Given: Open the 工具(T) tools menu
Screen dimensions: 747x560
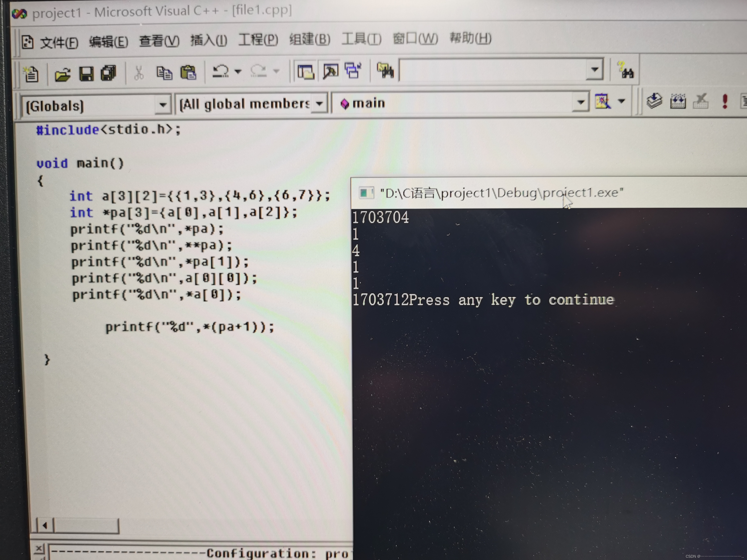Looking at the screenshot, I should coord(361,39).
